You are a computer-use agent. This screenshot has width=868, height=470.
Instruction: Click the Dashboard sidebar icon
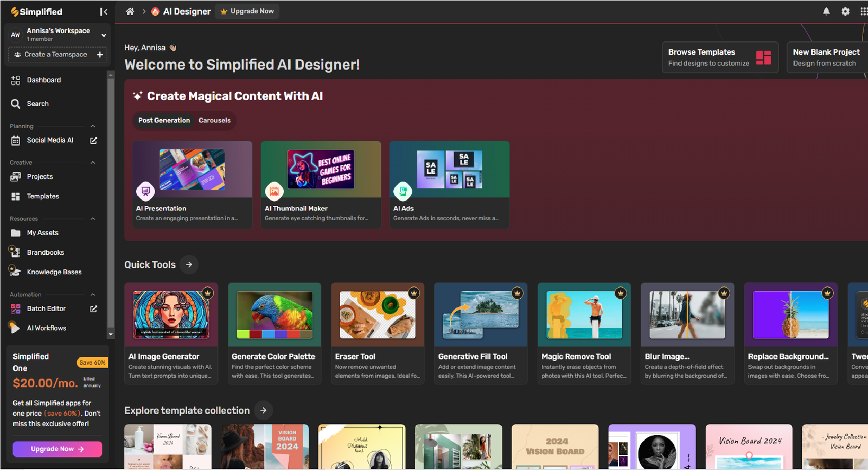point(16,80)
